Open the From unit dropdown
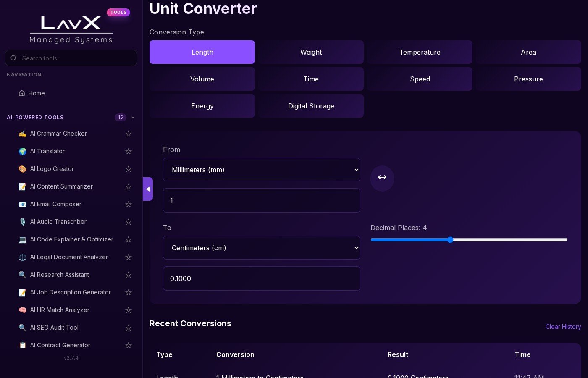 [x=261, y=170]
